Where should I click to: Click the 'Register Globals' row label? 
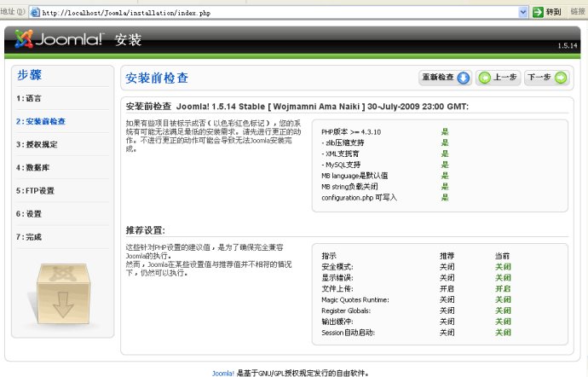pos(346,310)
